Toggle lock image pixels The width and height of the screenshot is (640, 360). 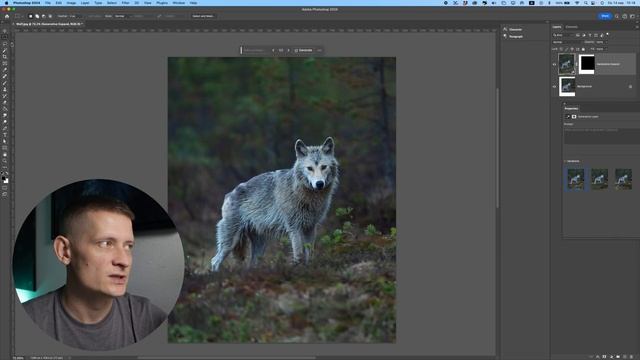(567, 49)
